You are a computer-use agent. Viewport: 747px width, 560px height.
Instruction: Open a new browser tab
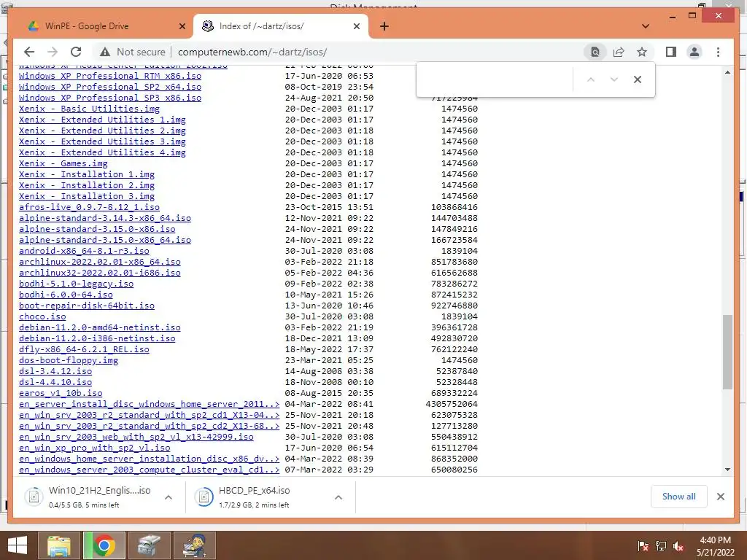384,26
